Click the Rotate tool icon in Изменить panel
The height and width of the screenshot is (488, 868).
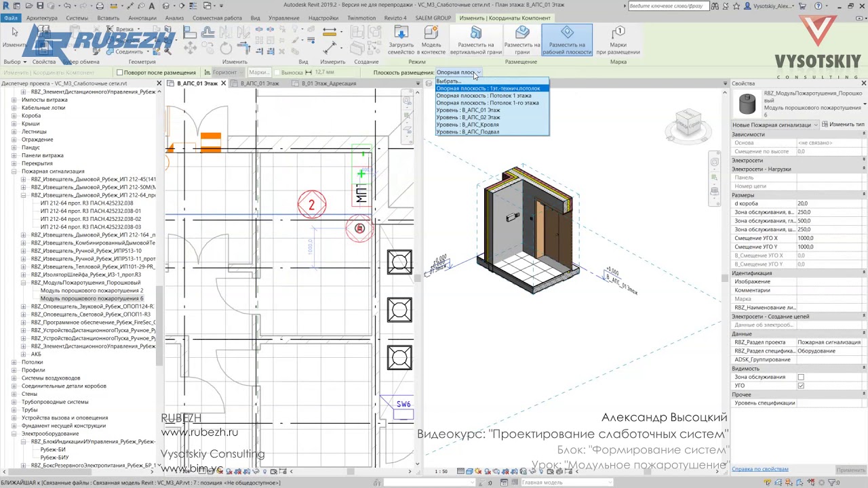point(226,48)
